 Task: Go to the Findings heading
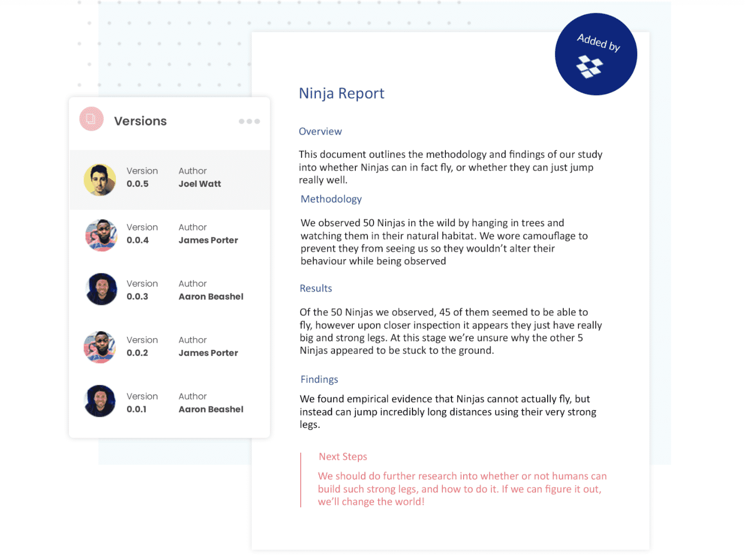coord(319,380)
